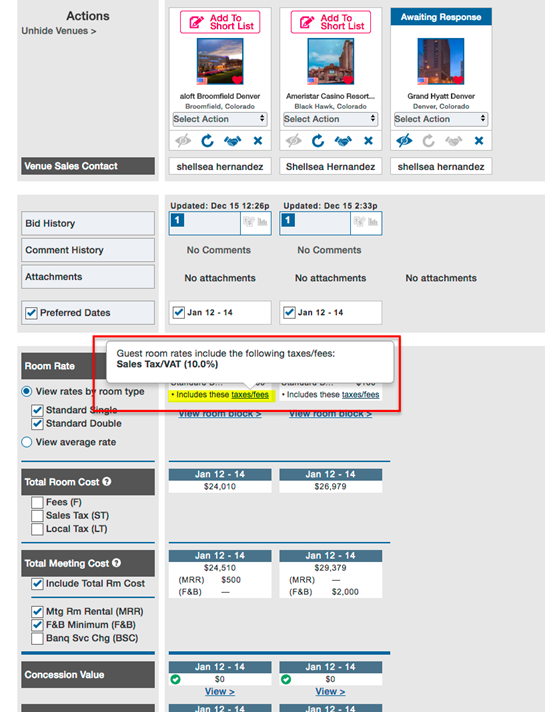This screenshot has height=712, width=545.
Task: Open Select Action dropdown for aloft Broomfield
Action: coord(220,119)
